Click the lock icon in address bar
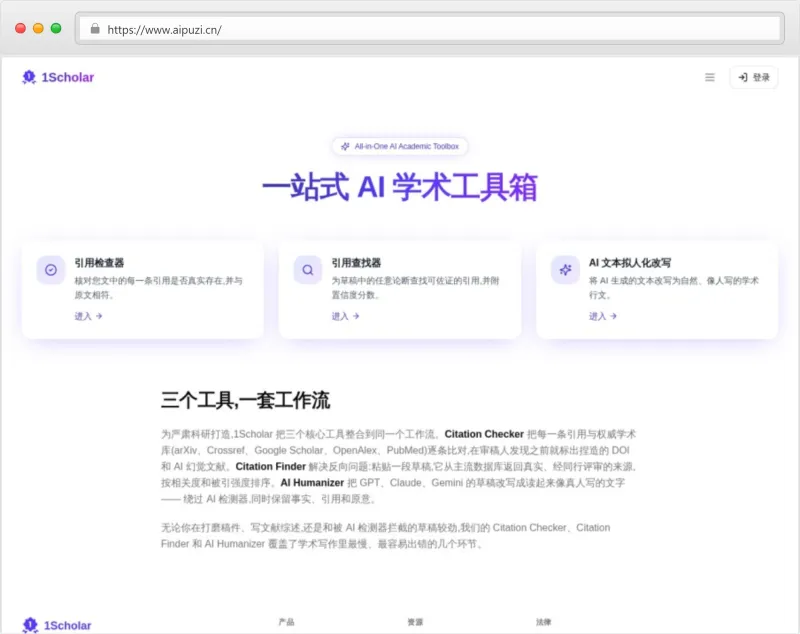The width and height of the screenshot is (800, 634). click(x=95, y=29)
